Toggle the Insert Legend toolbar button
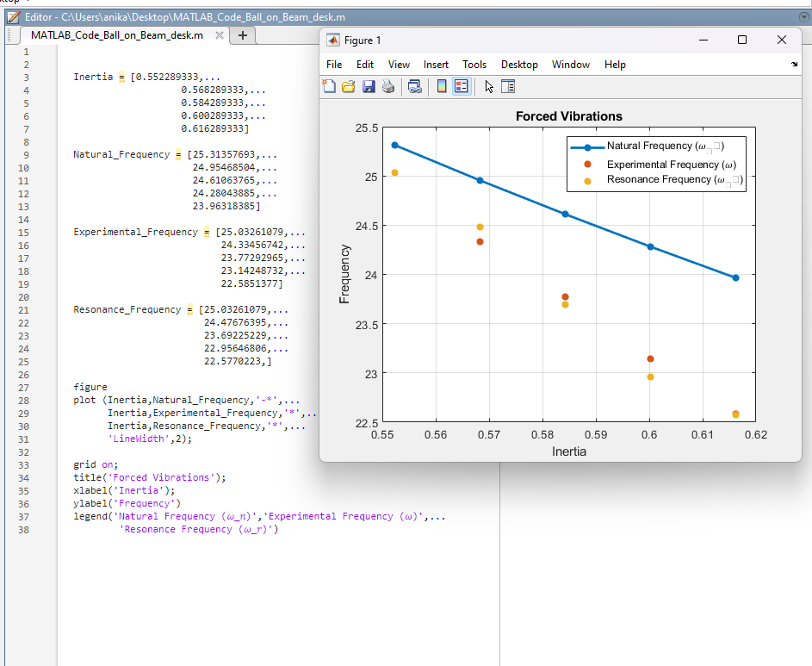This screenshot has width=812, height=666. click(462, 86)
